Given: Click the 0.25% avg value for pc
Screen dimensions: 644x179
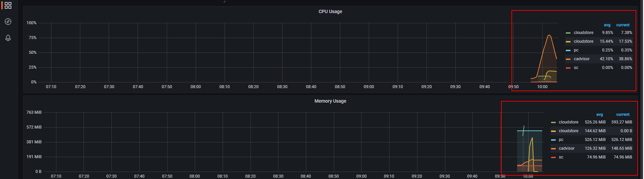Looking at the screenshot, I should [607, 50].
